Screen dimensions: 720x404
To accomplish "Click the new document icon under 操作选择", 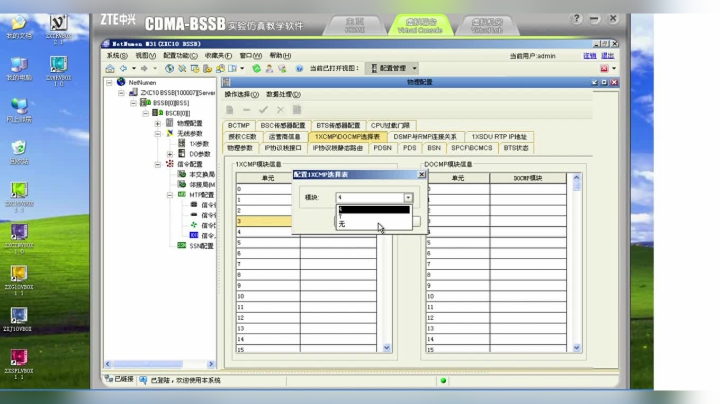I will pyautogui.click(x=230, y=110).
